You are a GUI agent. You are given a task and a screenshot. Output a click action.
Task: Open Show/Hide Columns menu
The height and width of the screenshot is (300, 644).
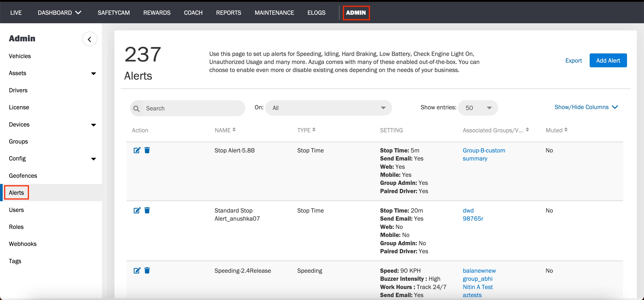[586, 107]
